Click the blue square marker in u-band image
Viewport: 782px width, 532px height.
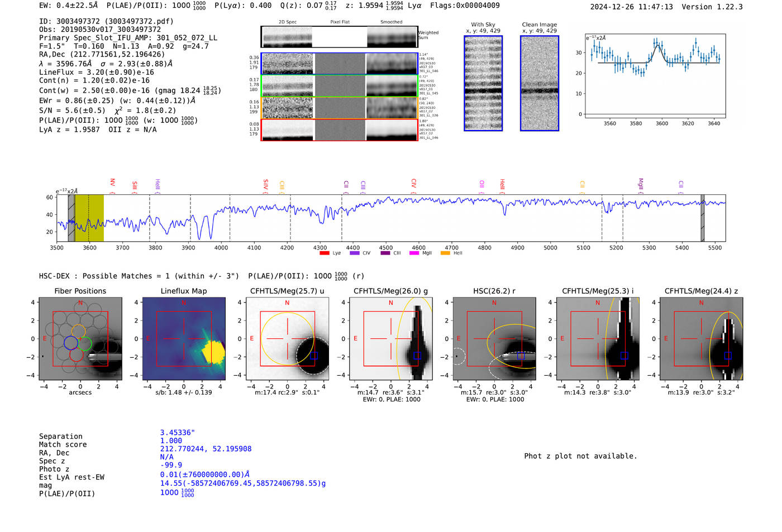314,355
